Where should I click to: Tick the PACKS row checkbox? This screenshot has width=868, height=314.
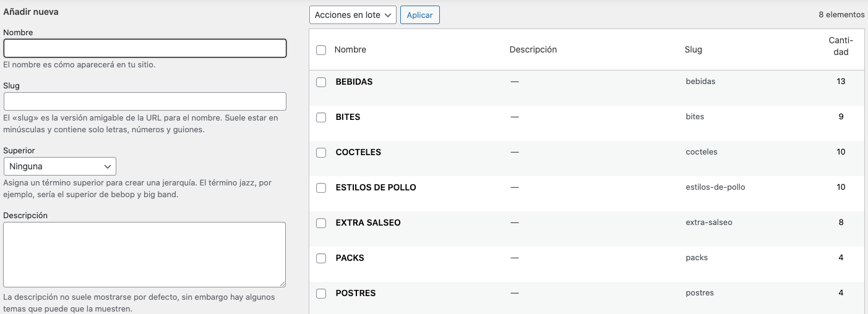point(321,258)
